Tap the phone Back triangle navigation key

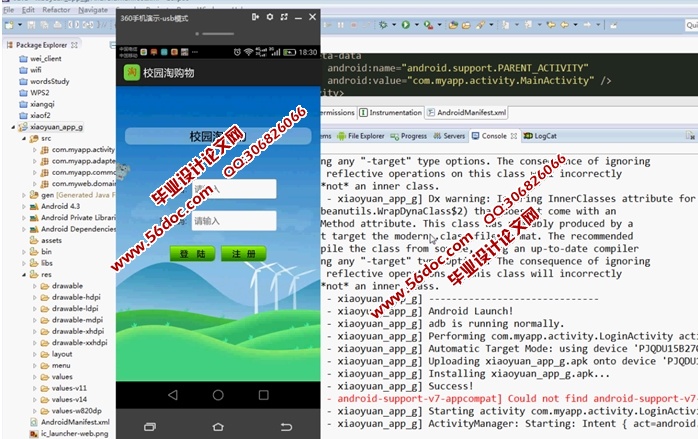[x=173, y=395]
